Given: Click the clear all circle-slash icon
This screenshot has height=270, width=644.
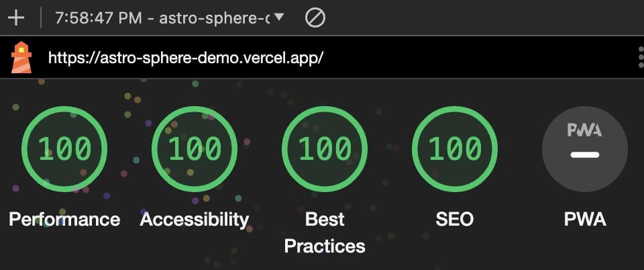Looking at the screenshot, I should point(315,18).
